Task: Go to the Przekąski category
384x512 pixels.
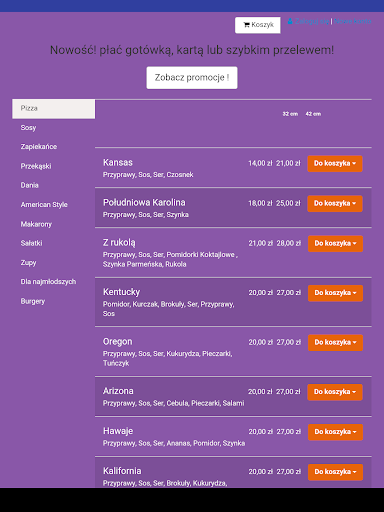Action: click(x=36, y=166)
